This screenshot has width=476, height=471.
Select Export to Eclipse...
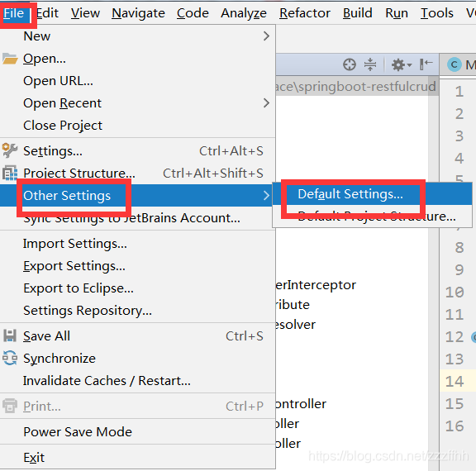(x=137, y=288)
